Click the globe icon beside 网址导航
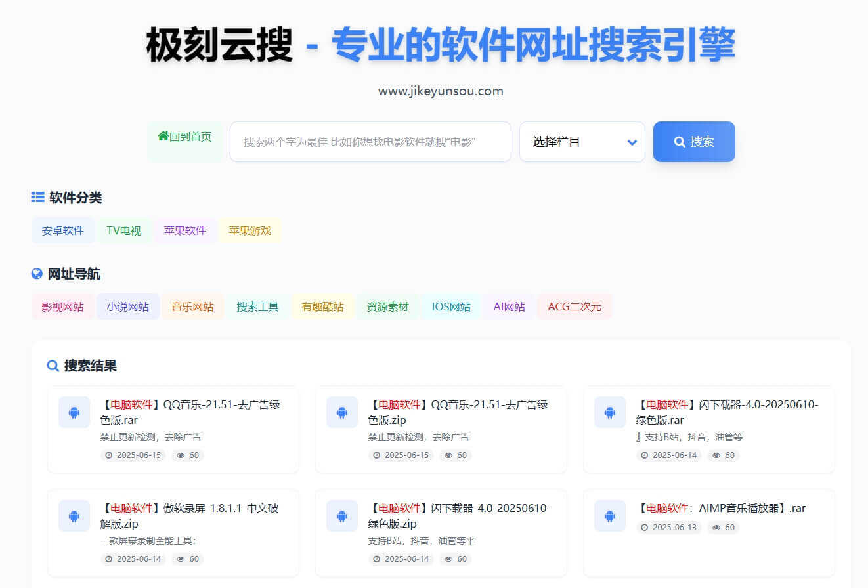 (x=37, y=273)
